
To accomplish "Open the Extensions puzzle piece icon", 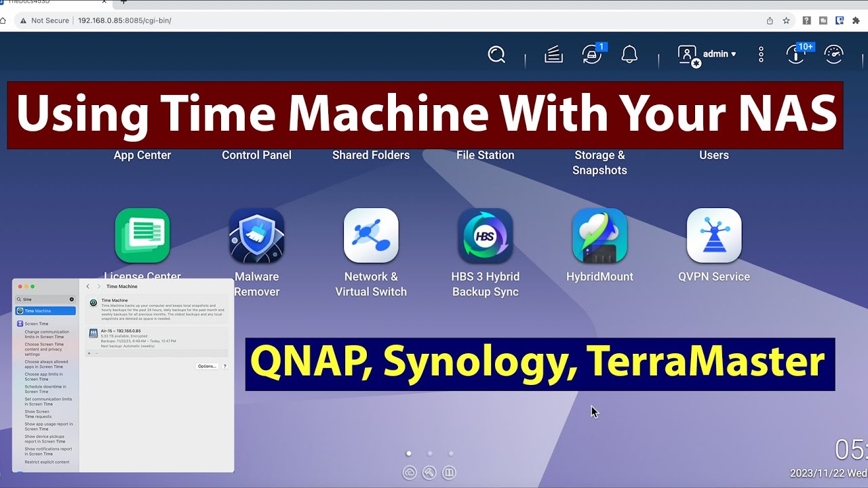I will pyautogui.click(x=856, y=20).
